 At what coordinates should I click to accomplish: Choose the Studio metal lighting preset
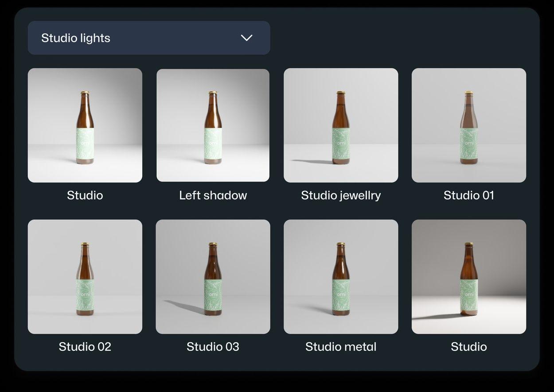click(341, 276)
